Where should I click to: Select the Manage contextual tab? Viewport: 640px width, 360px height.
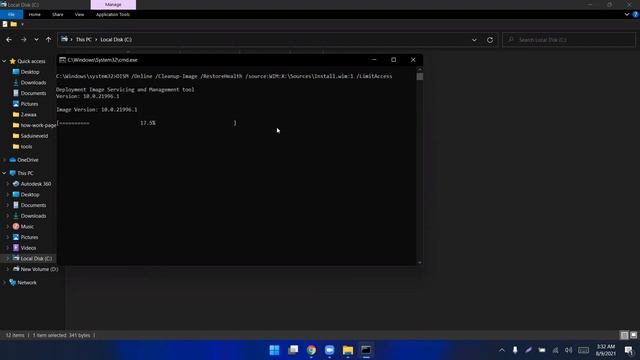tap(113, 4)
